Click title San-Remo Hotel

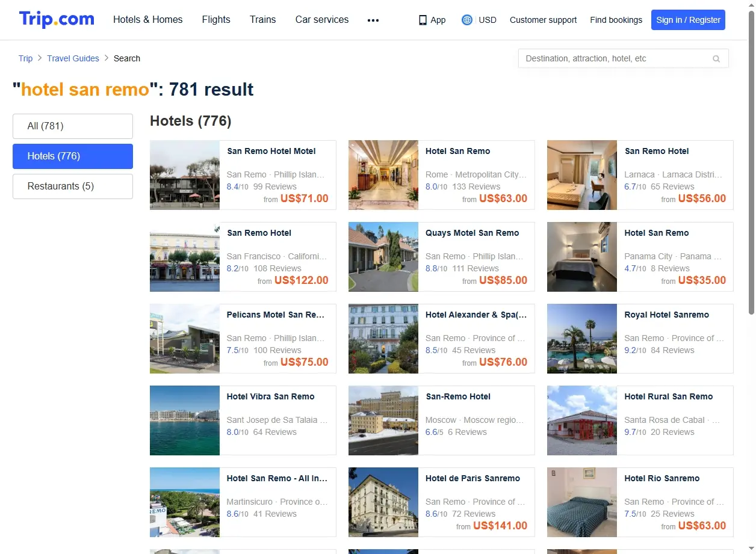coord(458,397)
